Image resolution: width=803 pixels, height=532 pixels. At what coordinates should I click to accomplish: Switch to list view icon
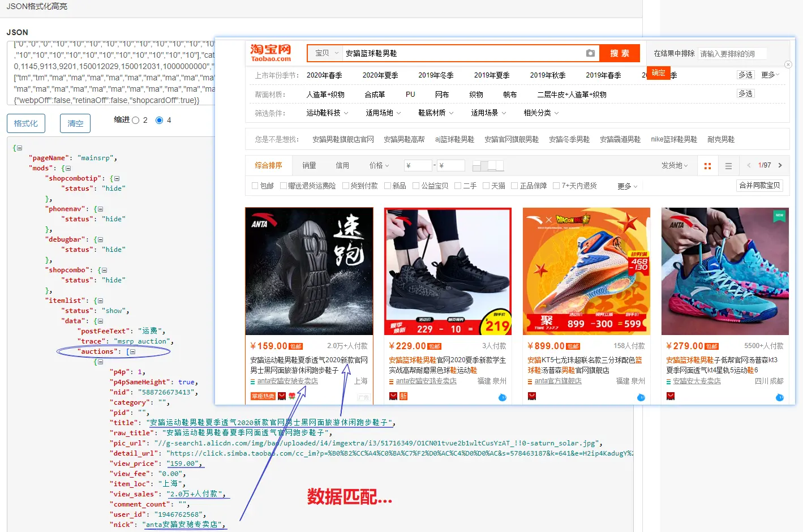click(728, 165)
